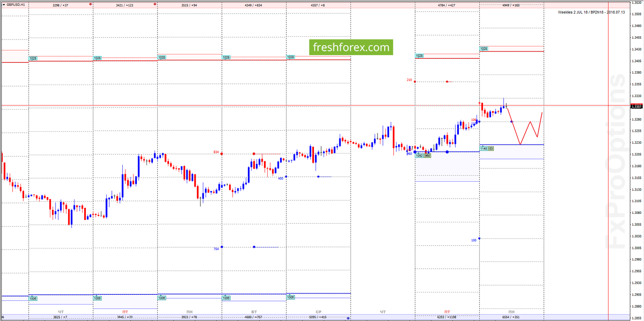Click the 1092 level tag

click(x=419, y=155)
